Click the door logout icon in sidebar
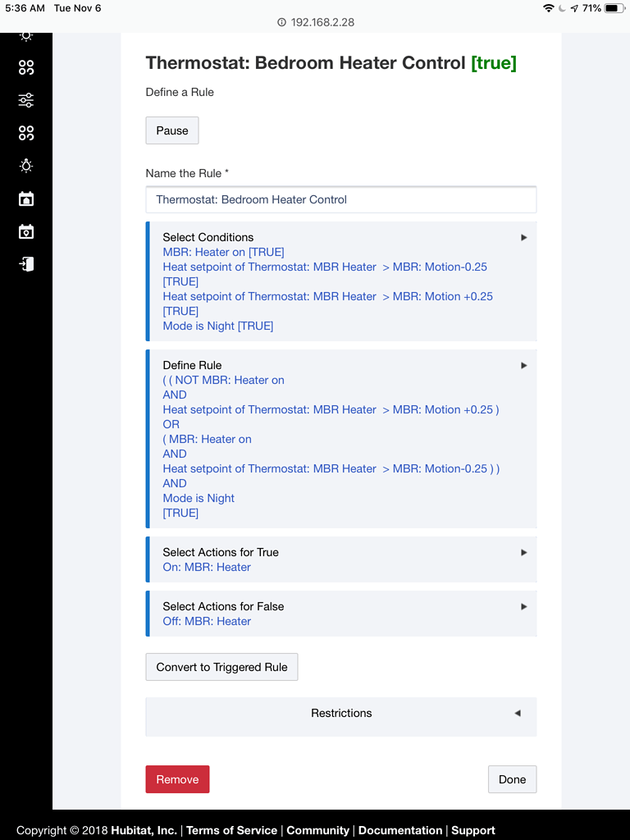The width and height of the screenshot is (630, 840). pyautogui.click(x=26, y=264)
